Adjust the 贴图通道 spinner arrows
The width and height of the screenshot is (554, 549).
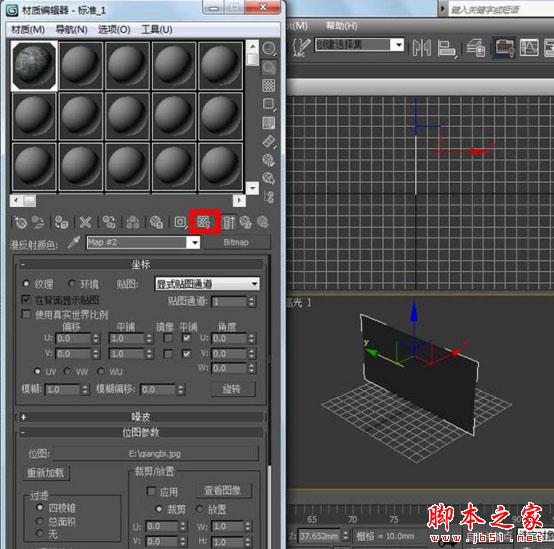(x=252, y=301)
